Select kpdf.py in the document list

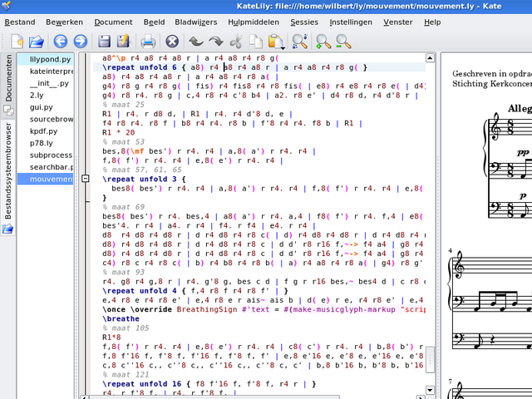pyautogui.click(x=45, y=131)
